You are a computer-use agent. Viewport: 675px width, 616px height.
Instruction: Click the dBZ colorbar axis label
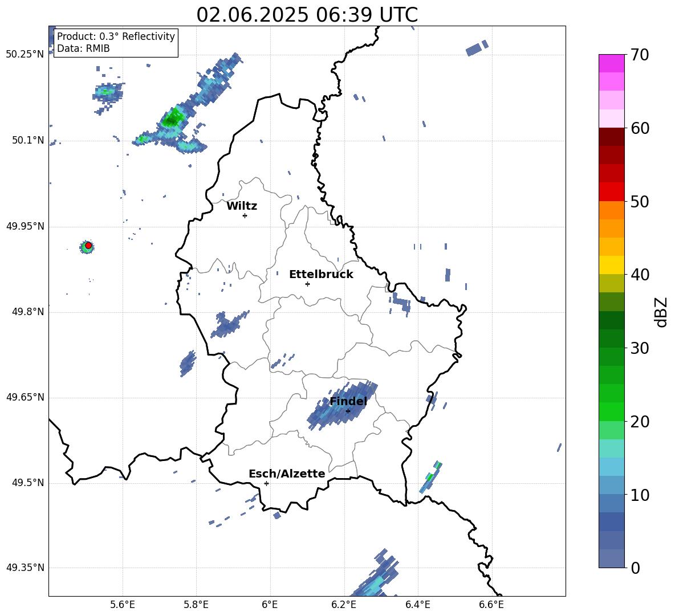pyautogui.click(x=661, y=312)
